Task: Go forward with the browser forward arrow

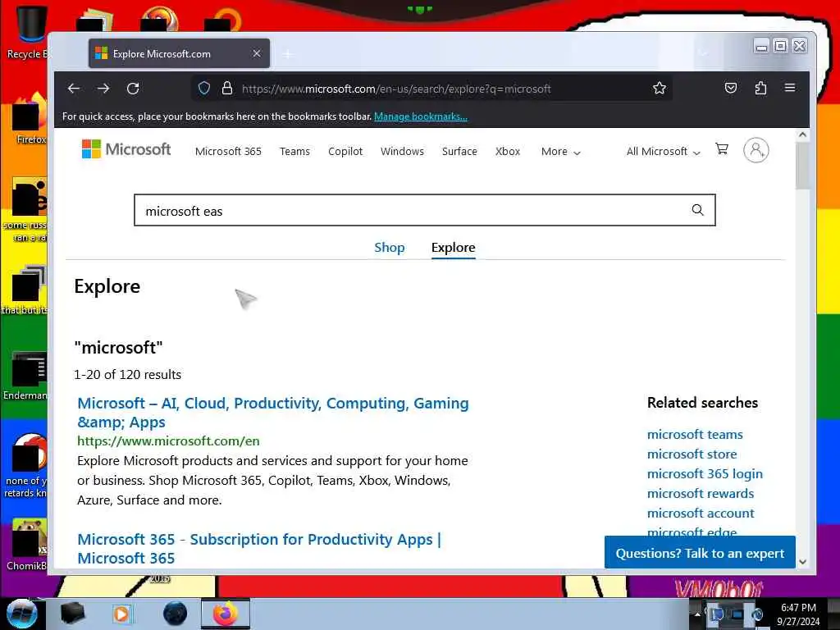Action: (103, 89)
